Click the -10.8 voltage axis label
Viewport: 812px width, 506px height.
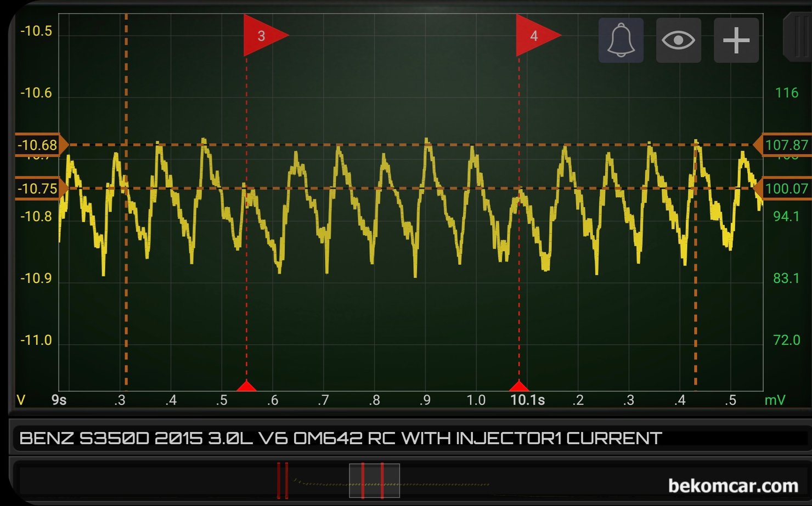pyautogui.click(x=36, y=217)
